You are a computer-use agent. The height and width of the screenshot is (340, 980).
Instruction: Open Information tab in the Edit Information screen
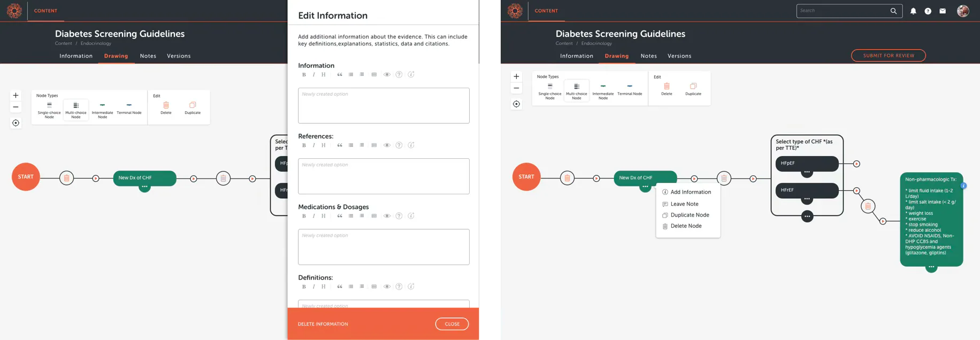coord(76,56)
